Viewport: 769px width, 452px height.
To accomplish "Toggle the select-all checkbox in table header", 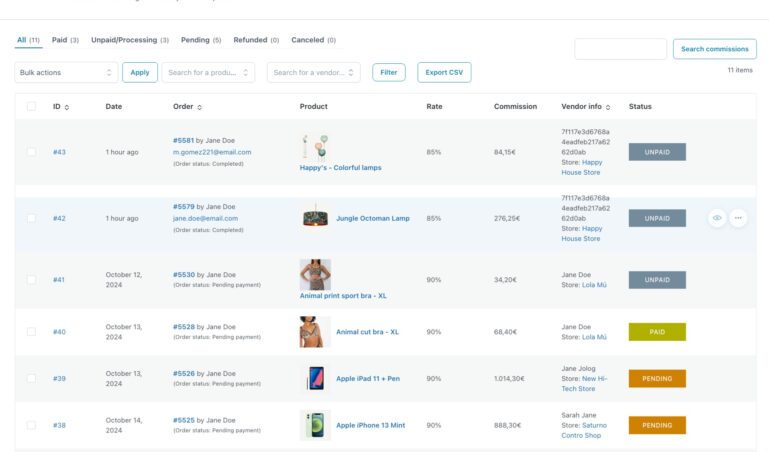I will pos(32,107).
